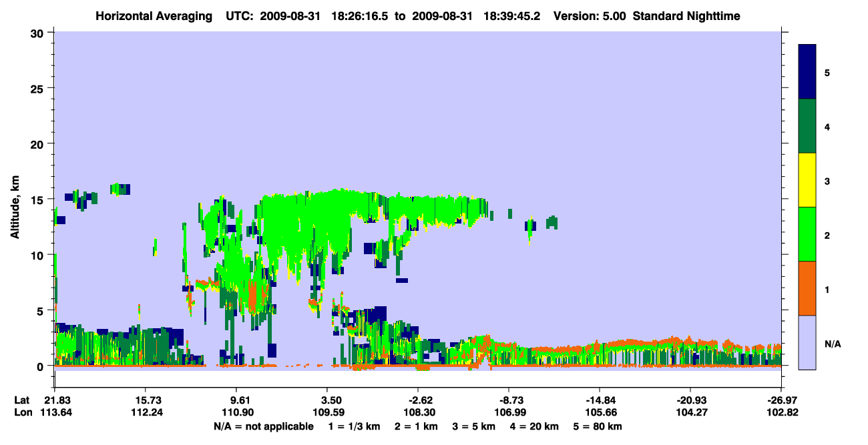Click the color bar label '1'
The image size is (868, 445).
(x=827, y=289)
